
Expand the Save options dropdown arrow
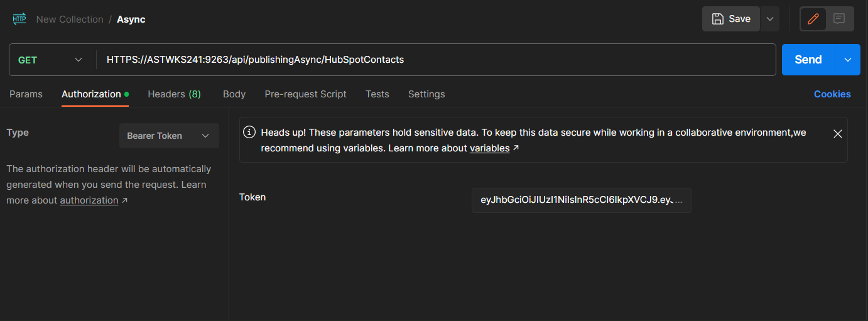[770, 19]
